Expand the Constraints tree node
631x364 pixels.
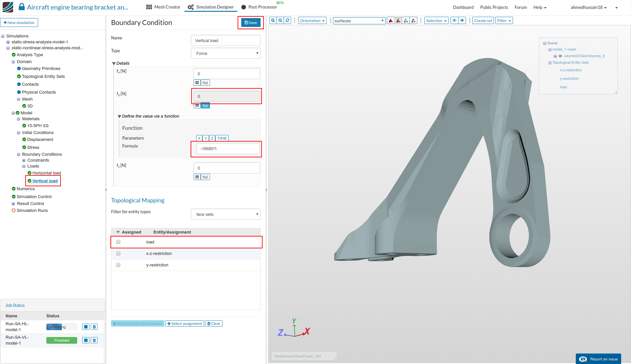pos(24,160)
